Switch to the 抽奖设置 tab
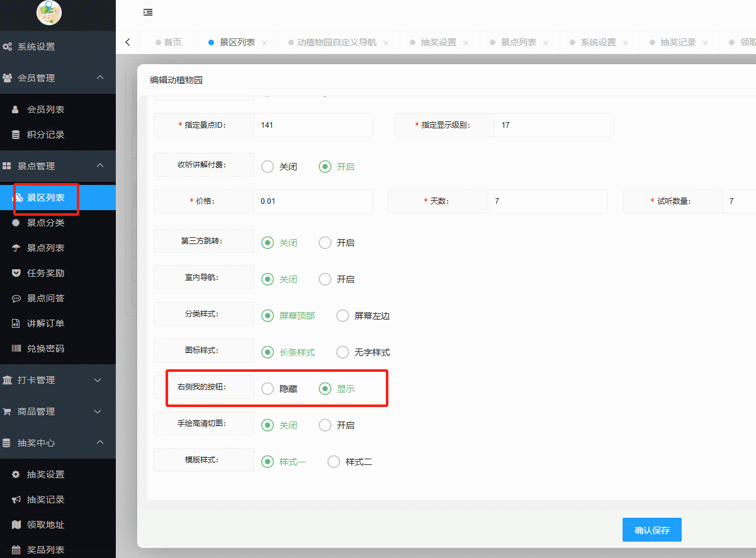The width and height of the screenshot is (756, 558). click(x=439, y=43)
